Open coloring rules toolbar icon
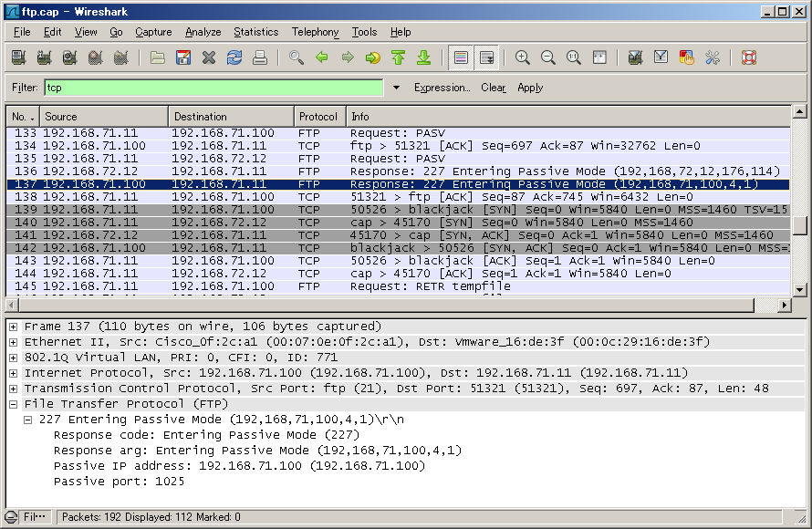This screenshot has height=529, width=812. 687,57
